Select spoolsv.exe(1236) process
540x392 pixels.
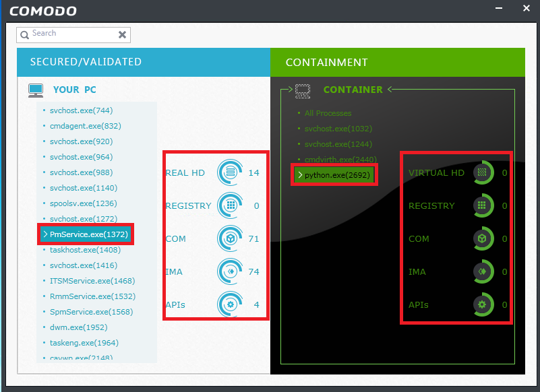click(84, 203)
